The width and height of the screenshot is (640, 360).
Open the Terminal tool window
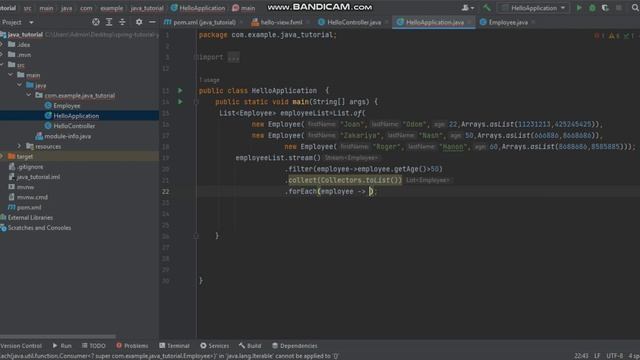point(174,346)
